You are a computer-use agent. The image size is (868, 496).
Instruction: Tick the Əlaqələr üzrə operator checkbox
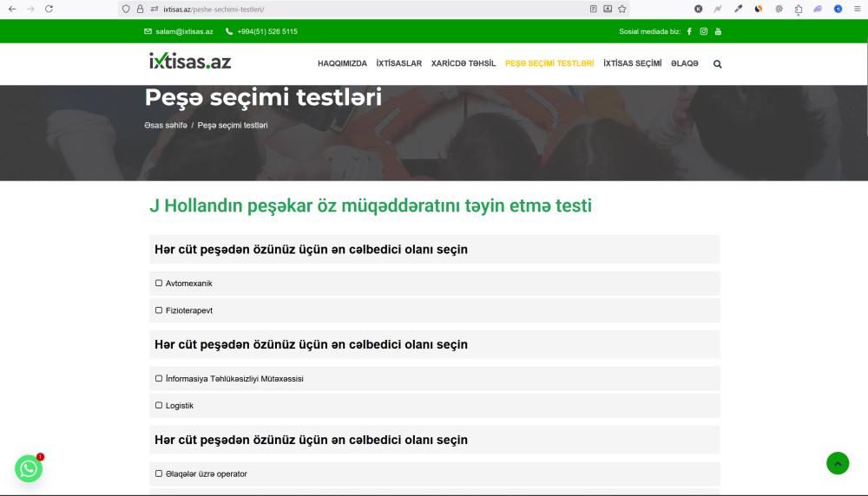(x=159, y=474)
